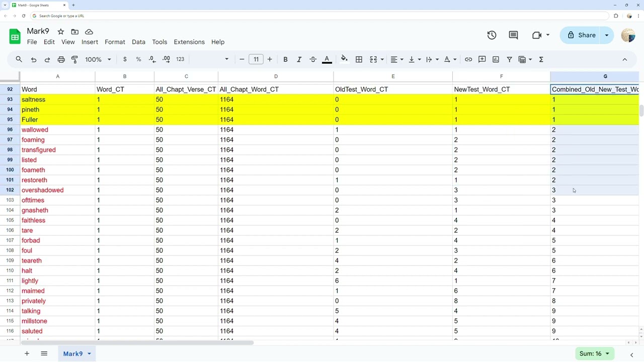
Task: Open version history clock icon
Action: [492, 35]
